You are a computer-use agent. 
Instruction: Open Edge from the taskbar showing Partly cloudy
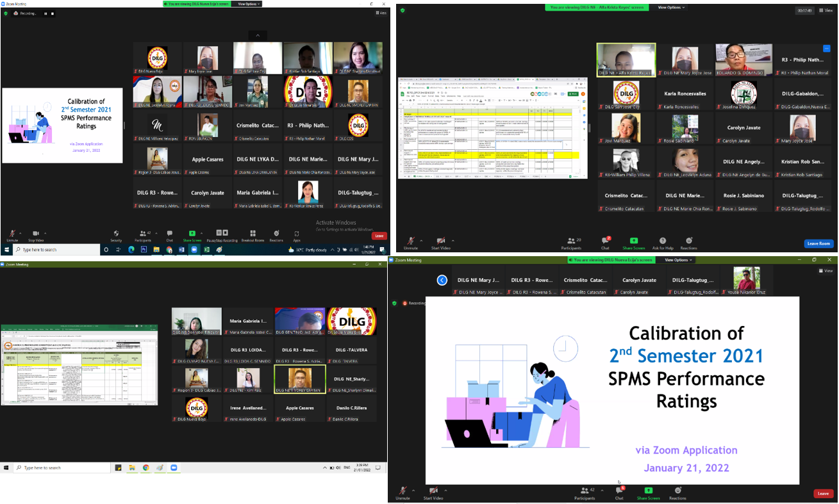pyautogui.click(x=131, y=249)
